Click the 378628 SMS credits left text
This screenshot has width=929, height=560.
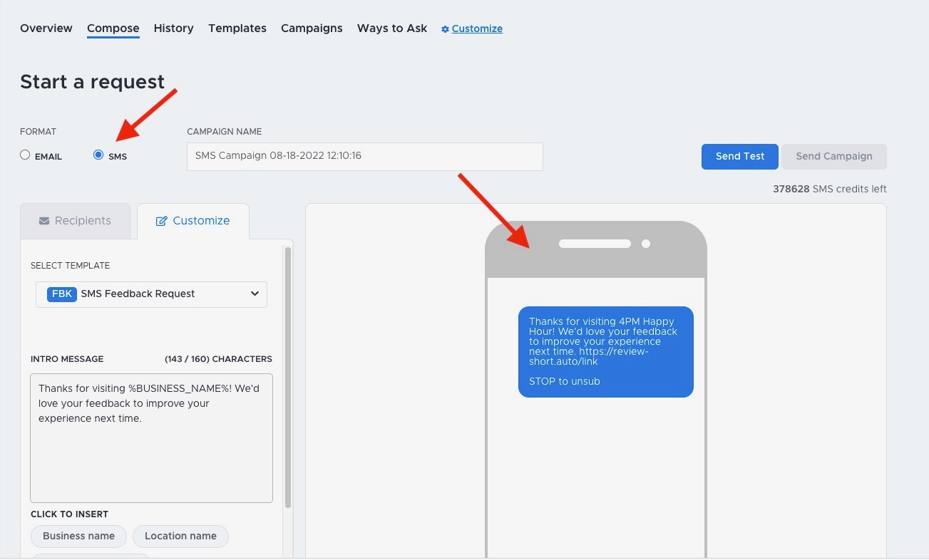click(830, 189)
